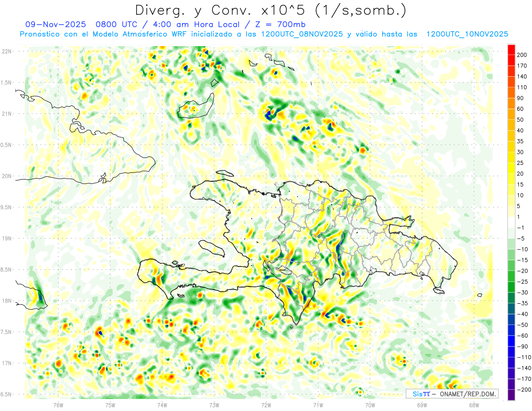Click the '-200' value on the color scale
Viewport: 532px width, 411px height.
coord(524,389)
